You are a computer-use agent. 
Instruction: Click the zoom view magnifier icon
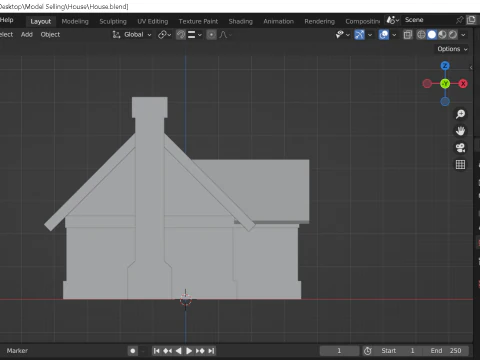[x=460, y=114]
